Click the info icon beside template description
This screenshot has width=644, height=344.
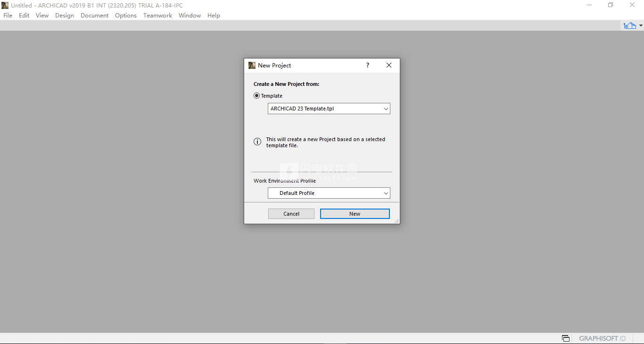pyautogui.click(x=257, y=142)
